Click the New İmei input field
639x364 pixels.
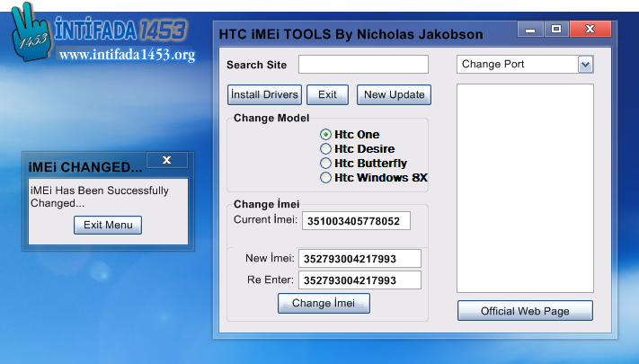(359, 259)
